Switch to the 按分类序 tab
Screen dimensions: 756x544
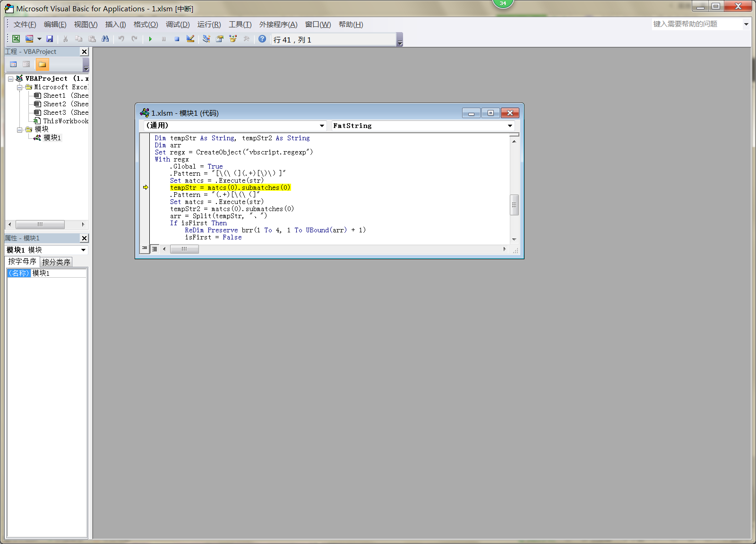point(56,262)
